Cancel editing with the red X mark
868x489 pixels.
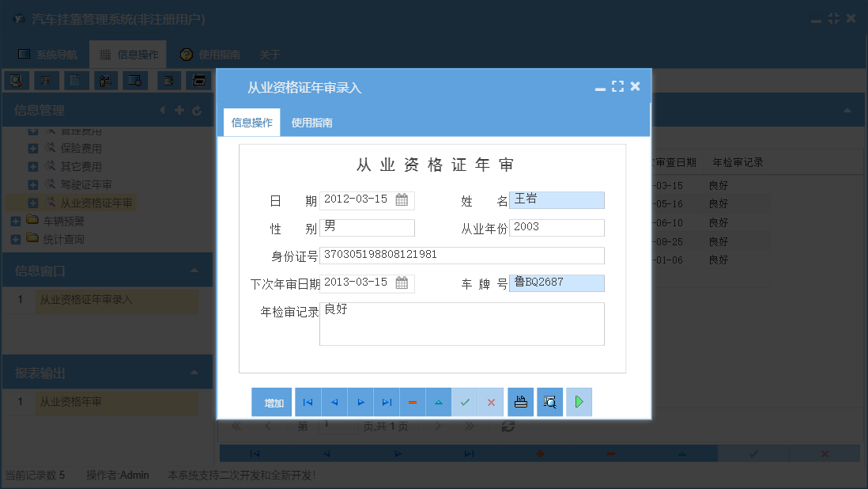point(491,402)
